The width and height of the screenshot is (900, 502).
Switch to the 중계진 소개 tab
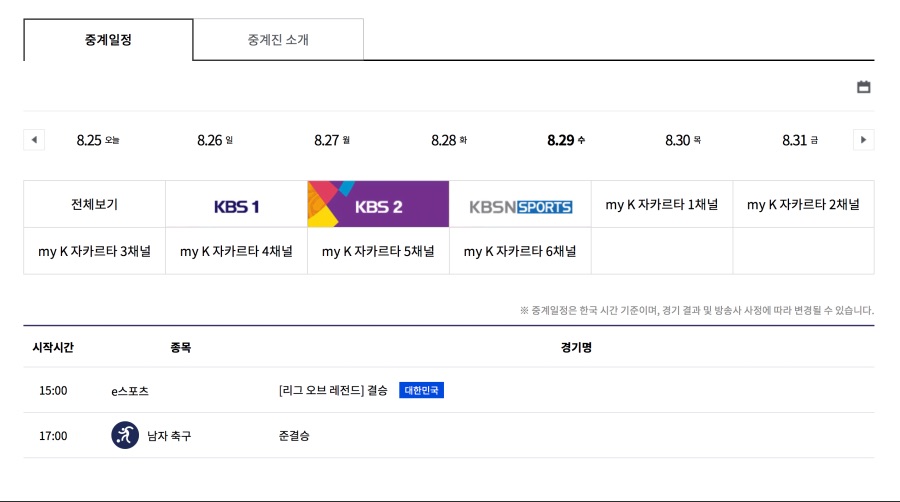coord(278,40)
